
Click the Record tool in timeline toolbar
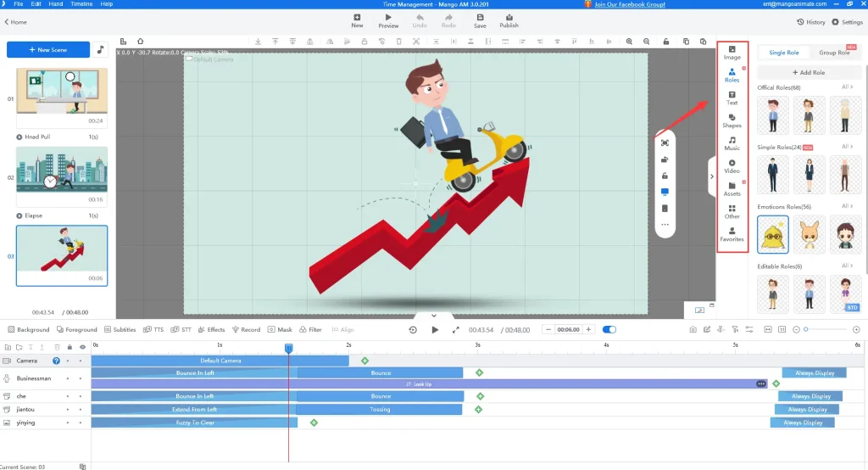coord(247,329)
